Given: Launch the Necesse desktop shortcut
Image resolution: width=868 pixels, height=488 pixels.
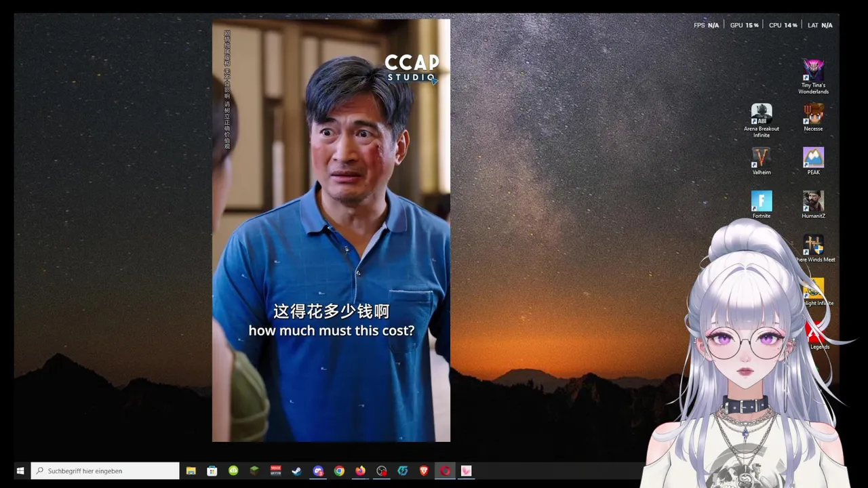Looking at the screenshot, I should 813,117.
